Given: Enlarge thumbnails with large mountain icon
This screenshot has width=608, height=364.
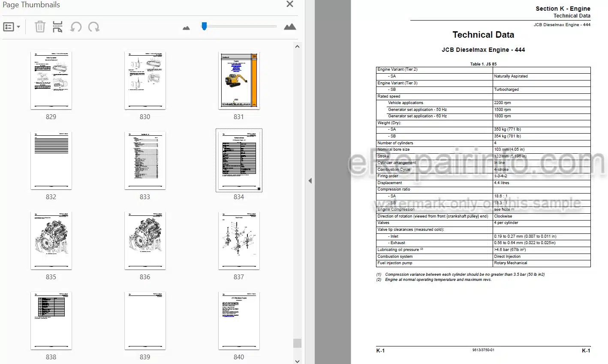Looking at the screenshot, I should tap(290, 27).
